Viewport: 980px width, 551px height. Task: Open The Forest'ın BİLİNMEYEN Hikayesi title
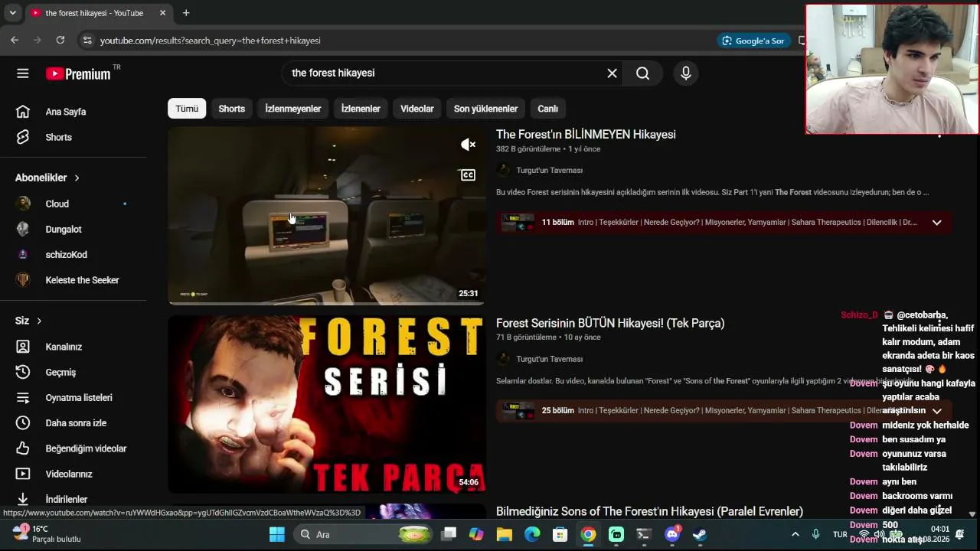pyautogui.click(x=586, y=135)
